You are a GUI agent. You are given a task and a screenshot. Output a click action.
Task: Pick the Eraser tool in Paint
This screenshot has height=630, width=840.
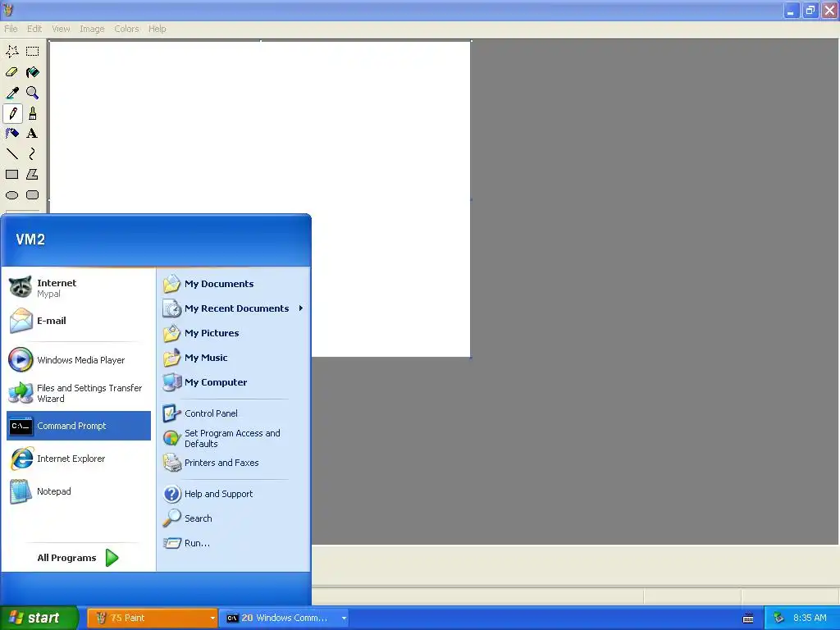click(x=12, y=72)
